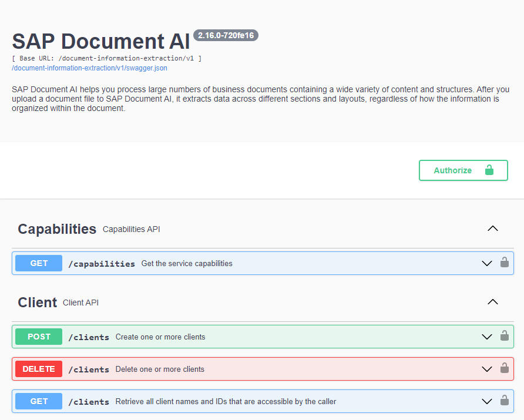Screen dimensions: 524x420
Task: Click the /clients path in DELETE row
Action: pos(89,369)
